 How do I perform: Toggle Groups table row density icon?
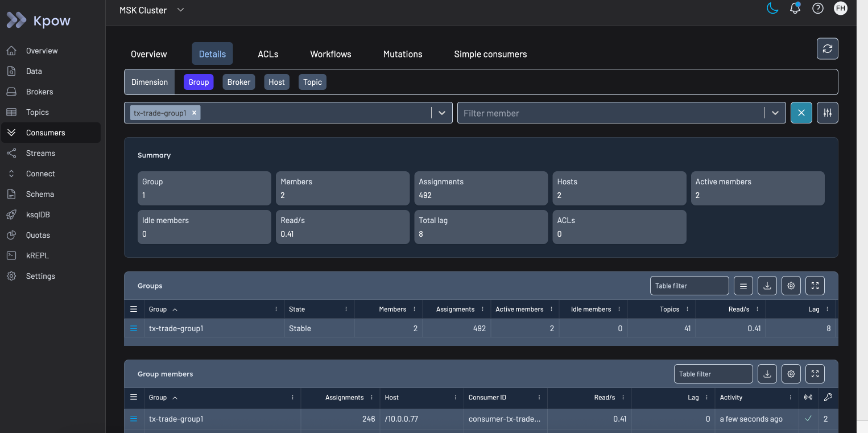(743, 286)
